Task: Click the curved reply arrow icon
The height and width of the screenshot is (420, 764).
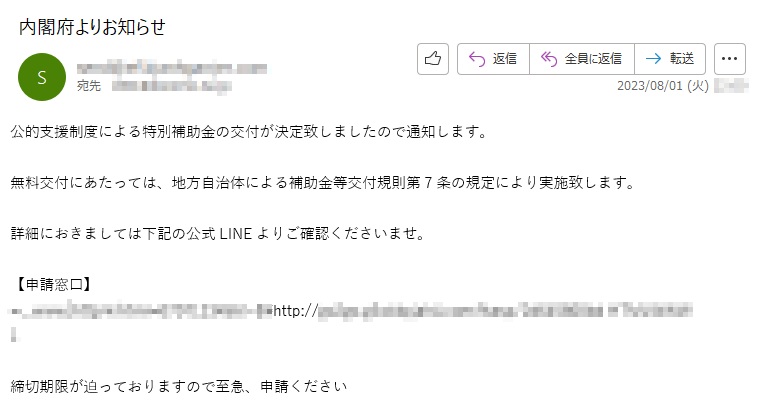Action: click(477, 59)
